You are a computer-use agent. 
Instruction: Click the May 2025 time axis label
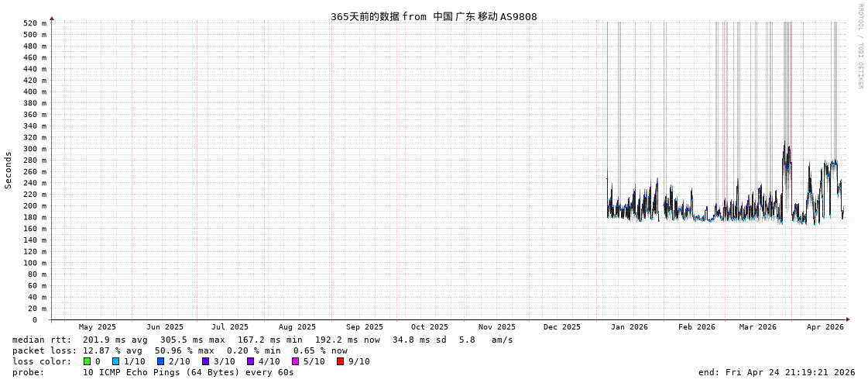(97, 327)
